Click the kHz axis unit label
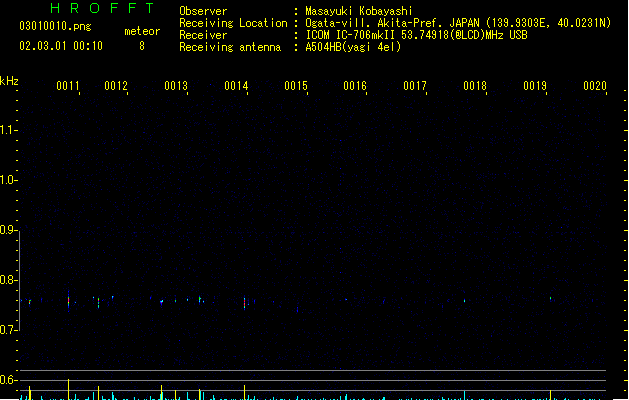 pyautogui.click(x=9, y=81)
